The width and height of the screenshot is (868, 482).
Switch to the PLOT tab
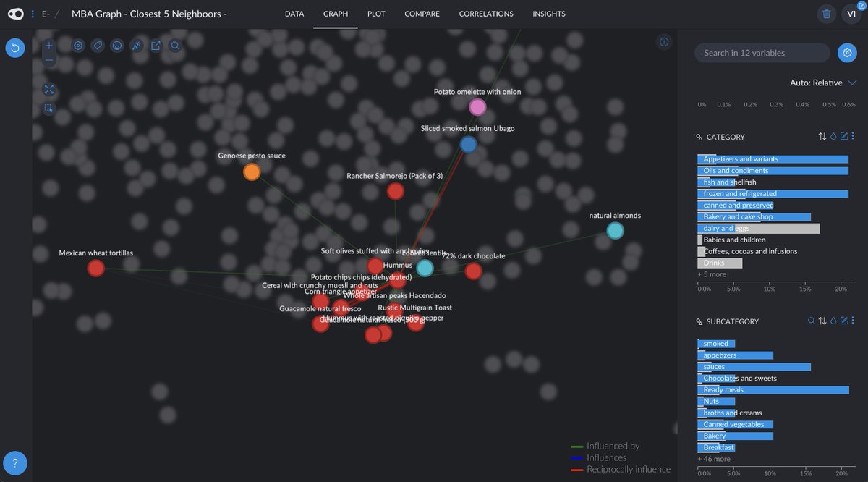point(376,14)
